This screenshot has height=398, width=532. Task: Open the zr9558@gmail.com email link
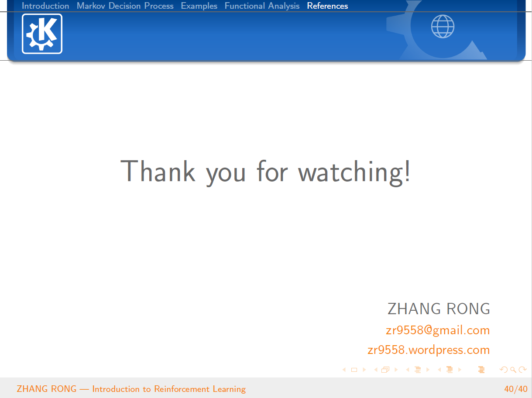tap(438, 330)
